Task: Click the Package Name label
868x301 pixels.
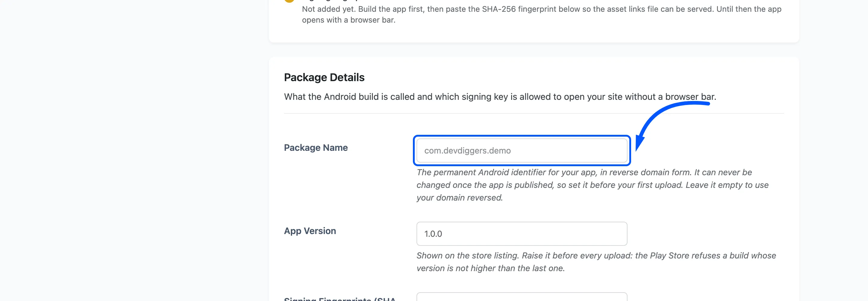Action: tap(316, 148)
